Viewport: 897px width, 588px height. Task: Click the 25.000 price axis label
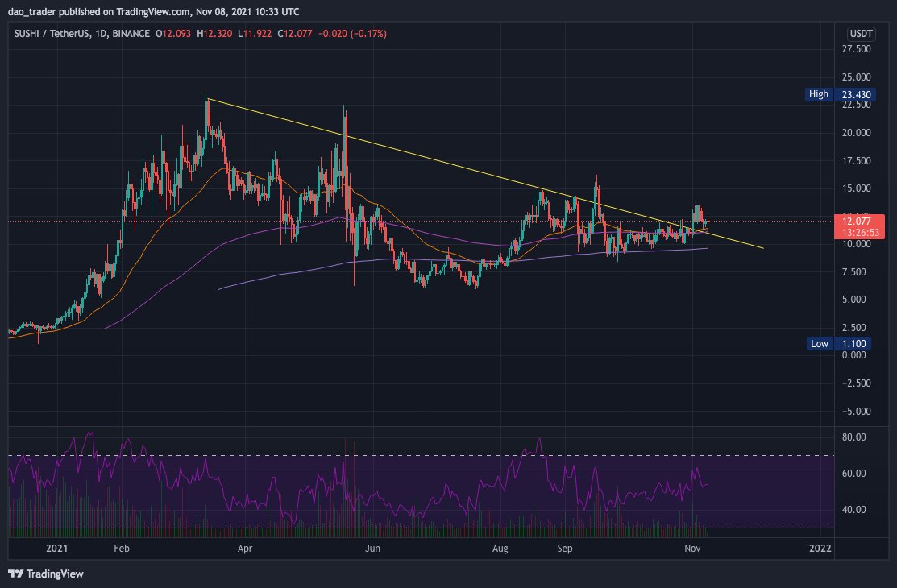[x=857, y=77]
